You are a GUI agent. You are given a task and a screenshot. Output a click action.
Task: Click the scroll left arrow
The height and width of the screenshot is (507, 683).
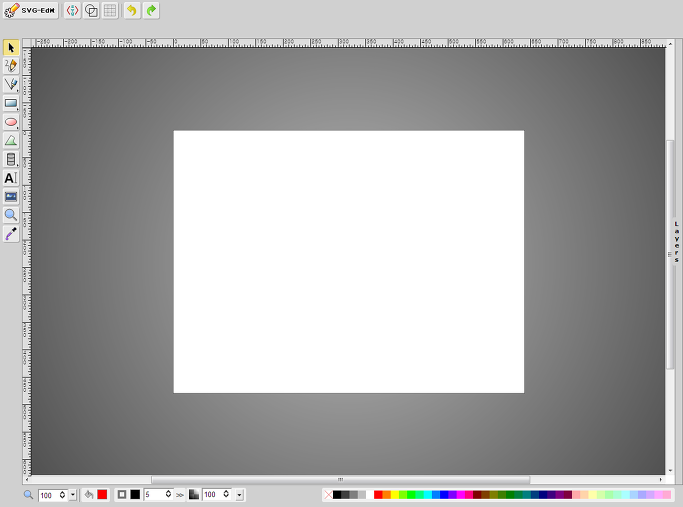click(27, 480)
